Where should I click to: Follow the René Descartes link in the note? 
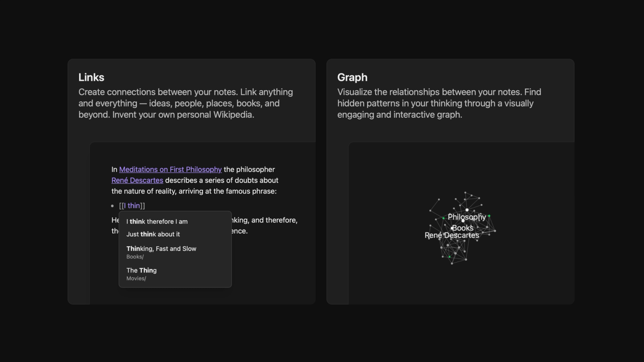[x=137, y=180]
